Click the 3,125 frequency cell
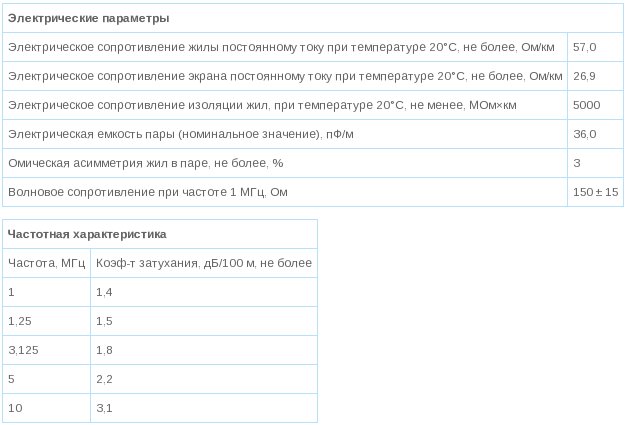 23,349
